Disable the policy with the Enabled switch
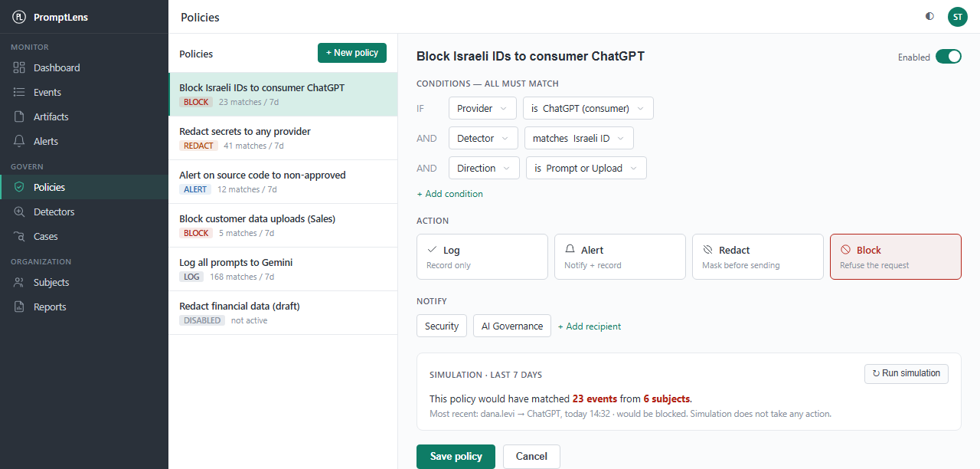This screenshot has width=980, height=469. coord(949,57)
